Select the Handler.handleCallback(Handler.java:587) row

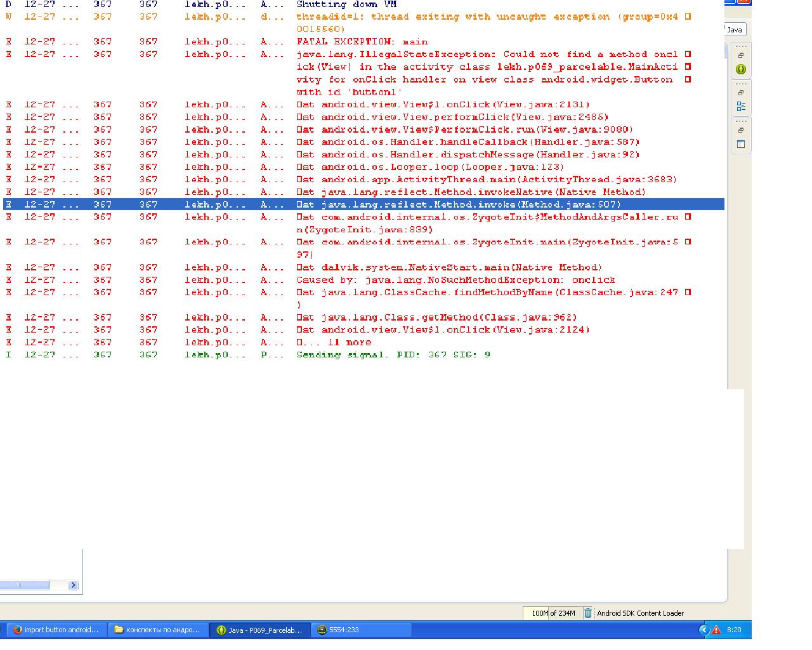tap(363, 142)
